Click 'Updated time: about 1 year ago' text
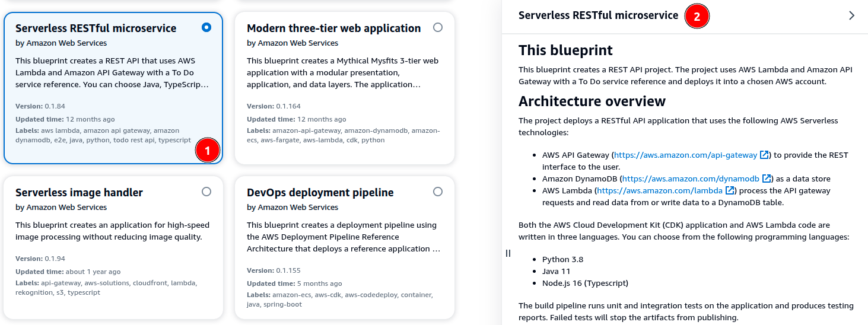The image size is (868, 325). click(68, 272)
